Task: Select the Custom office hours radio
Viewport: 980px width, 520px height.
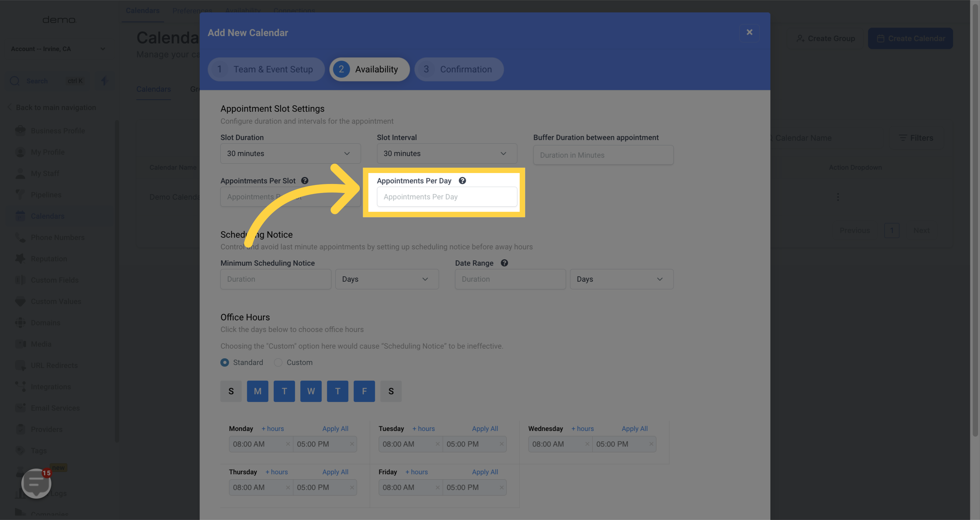Action: pos(278,363)
